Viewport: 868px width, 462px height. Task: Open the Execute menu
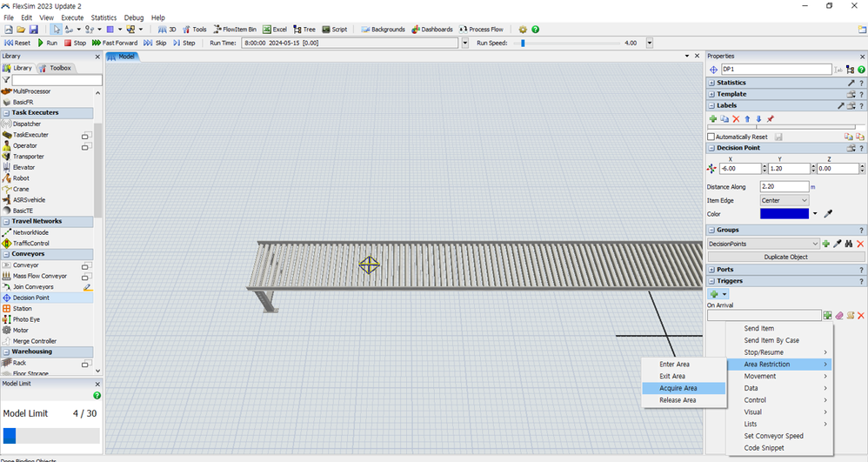[x=72, y=17]
